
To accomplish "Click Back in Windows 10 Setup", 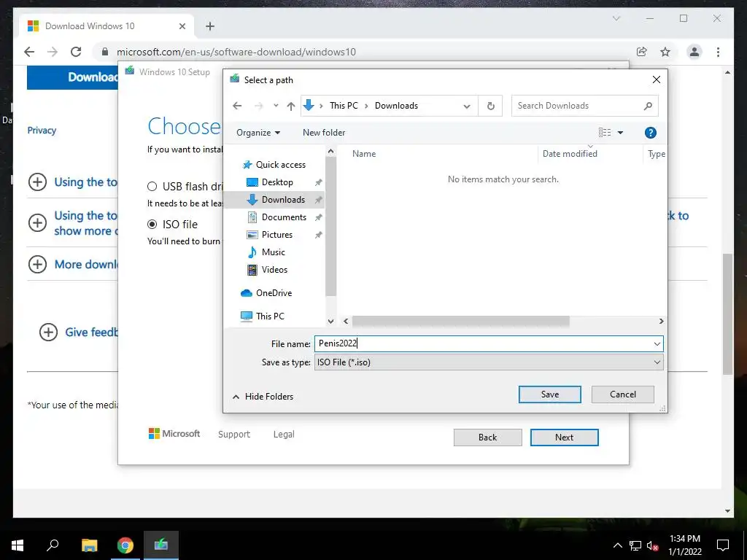I will tap(487, 437).
